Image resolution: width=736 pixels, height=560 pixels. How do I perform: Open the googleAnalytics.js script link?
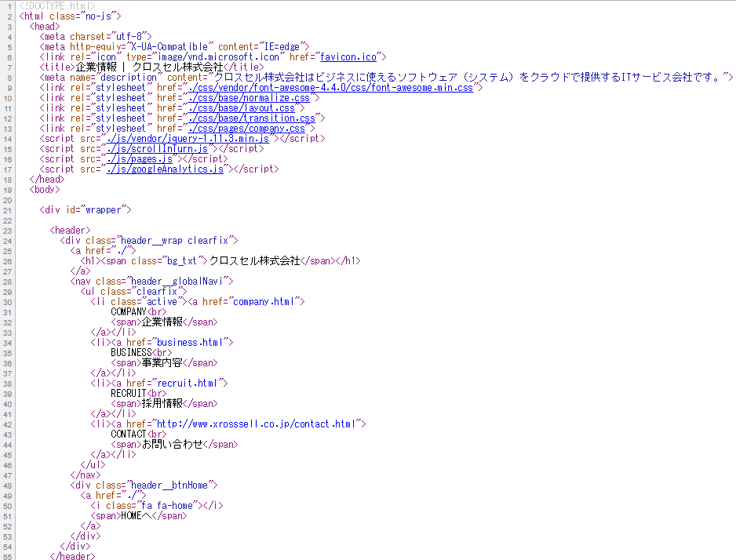(165, 169)
